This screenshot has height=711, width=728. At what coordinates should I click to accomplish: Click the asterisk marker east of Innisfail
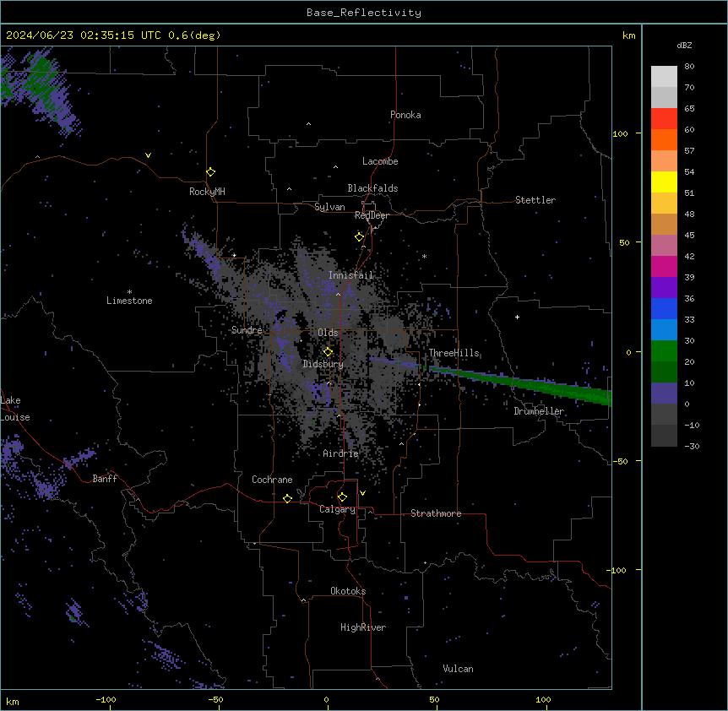424,256
